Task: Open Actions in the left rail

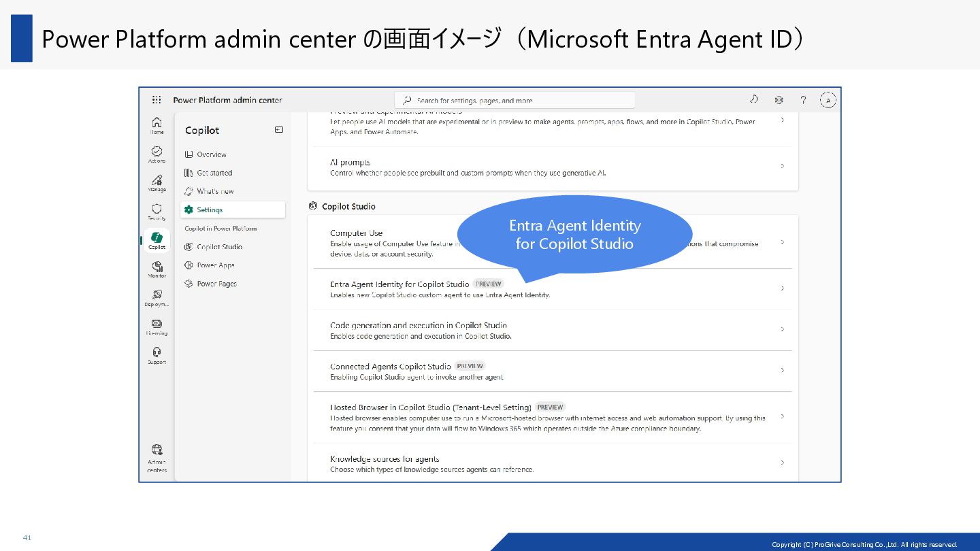Action: [x=157, y=154]
